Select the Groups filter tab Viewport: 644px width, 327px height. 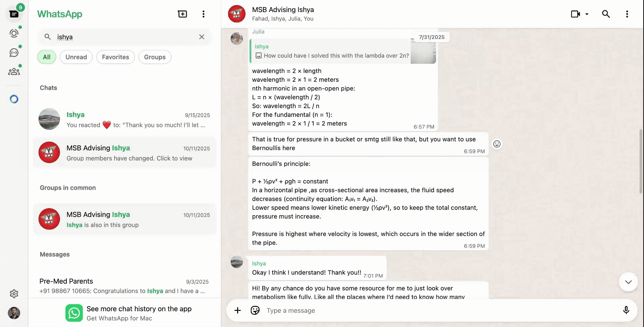(155, 57)
